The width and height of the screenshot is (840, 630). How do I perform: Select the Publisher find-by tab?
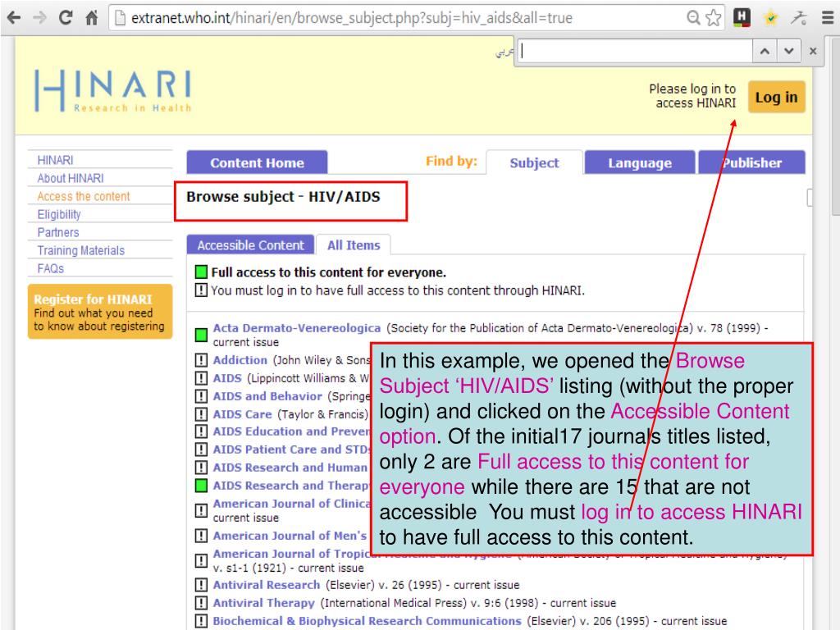(751, 162)
